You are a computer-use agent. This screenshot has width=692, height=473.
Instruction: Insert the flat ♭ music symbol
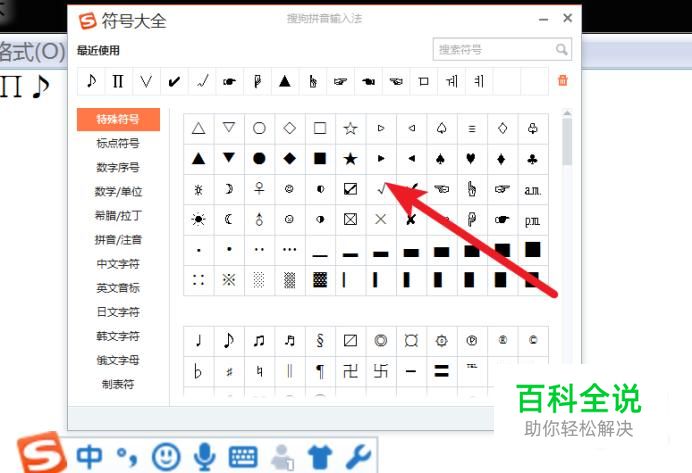(199, 372)
